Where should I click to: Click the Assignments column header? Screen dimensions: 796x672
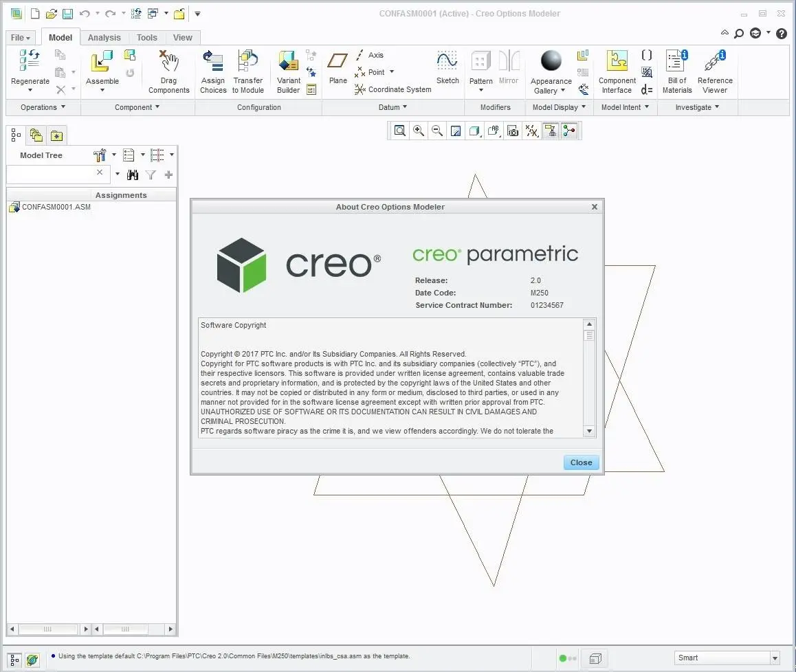pyautogui.click(x=121, y=195)
